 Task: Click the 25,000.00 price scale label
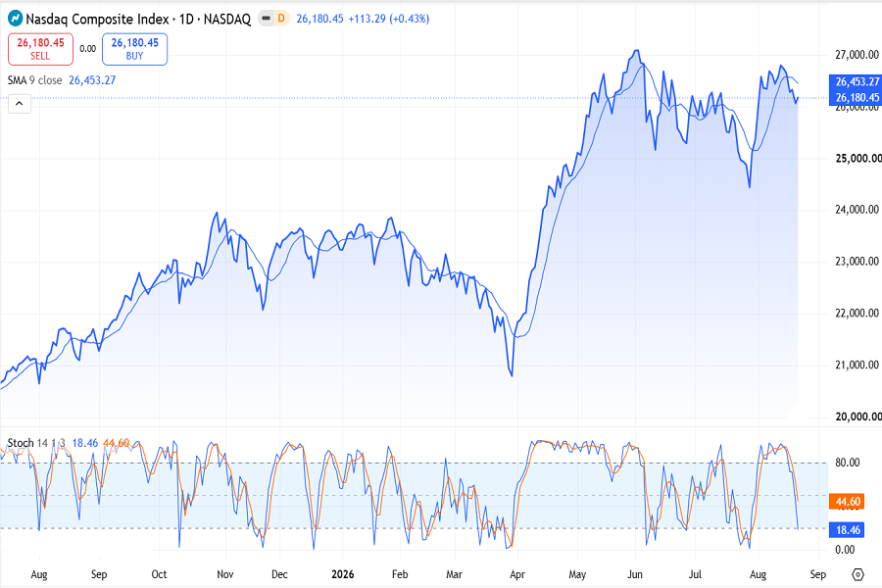click(858, 159)
